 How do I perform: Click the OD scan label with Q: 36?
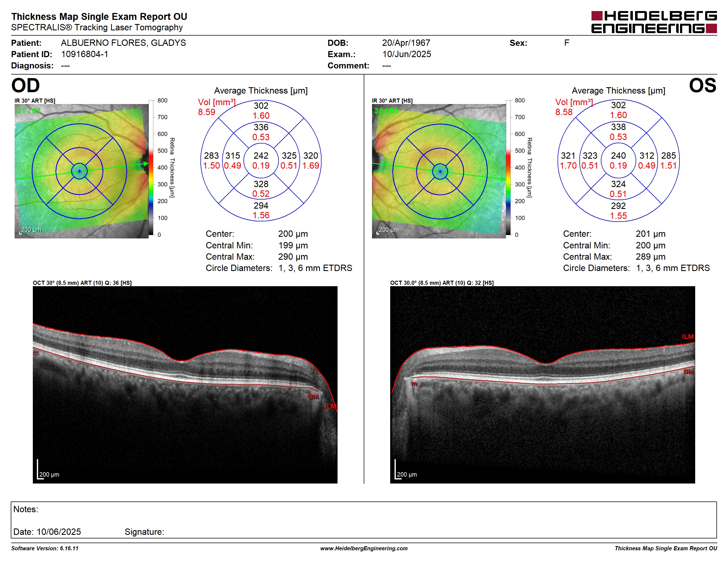pos(82,283)
